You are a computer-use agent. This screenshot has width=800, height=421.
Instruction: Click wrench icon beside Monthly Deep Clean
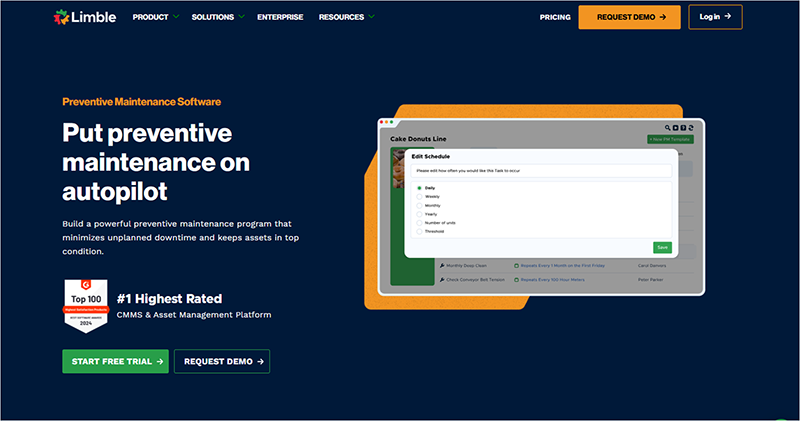442,266
